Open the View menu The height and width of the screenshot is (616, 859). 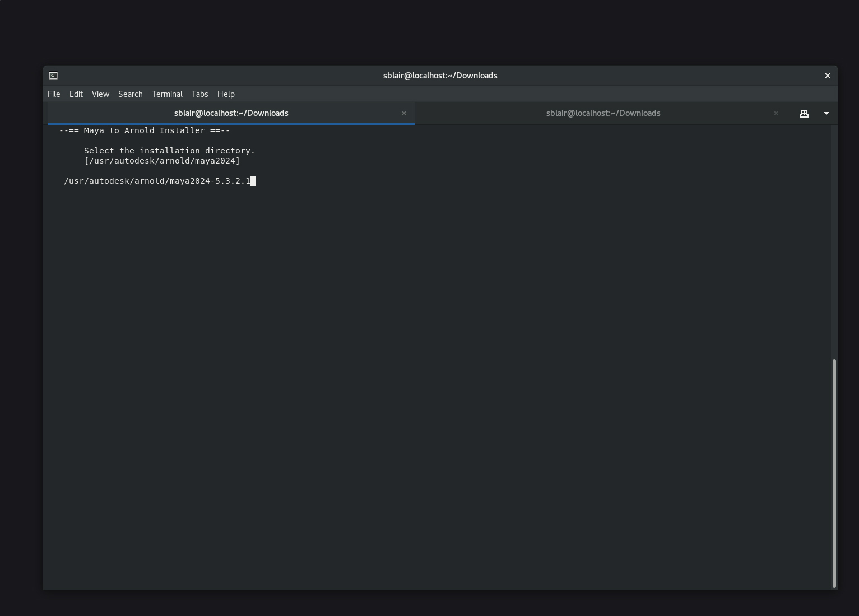point(100,94)
